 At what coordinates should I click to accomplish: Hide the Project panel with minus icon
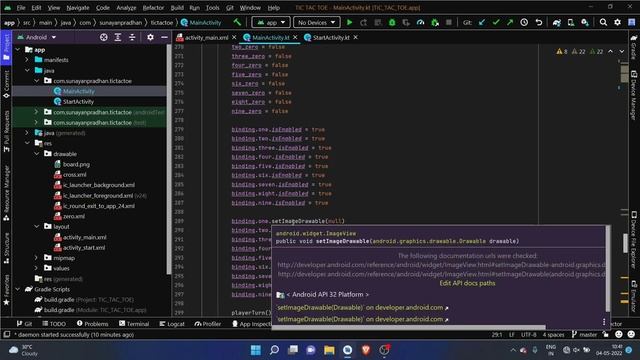coord(164,37)
